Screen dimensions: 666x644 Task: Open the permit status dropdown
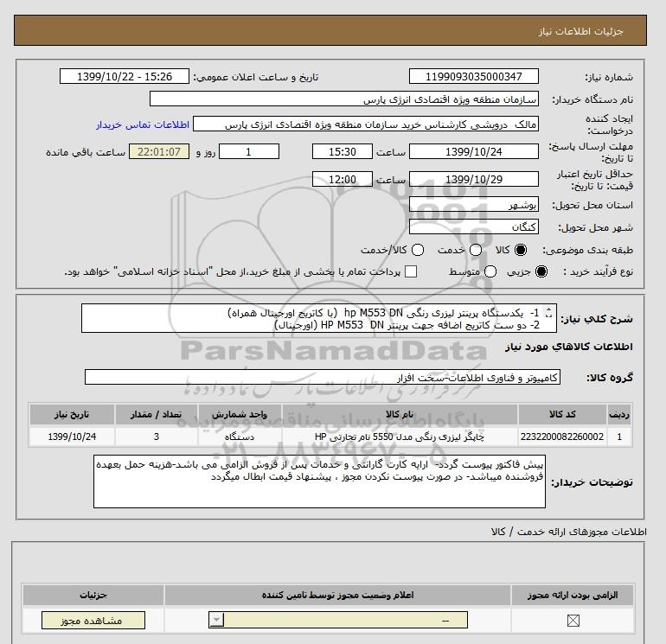point(338,620)
